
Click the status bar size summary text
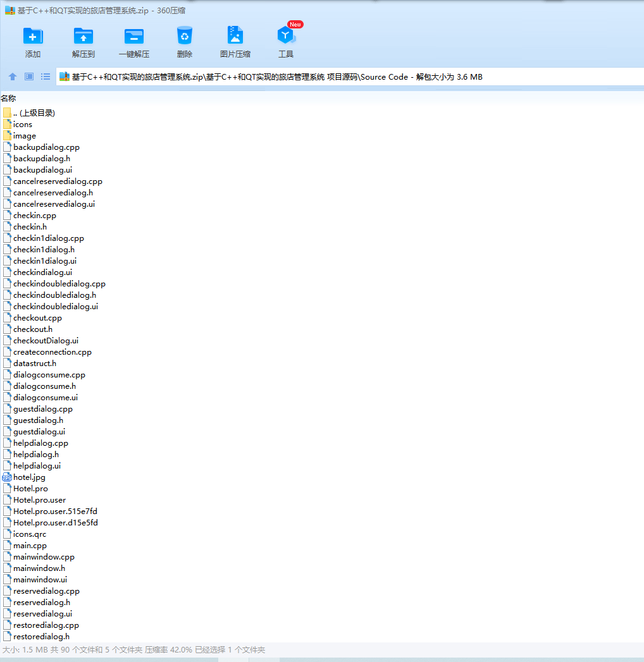pyautogui.click(x=133, y=650)
